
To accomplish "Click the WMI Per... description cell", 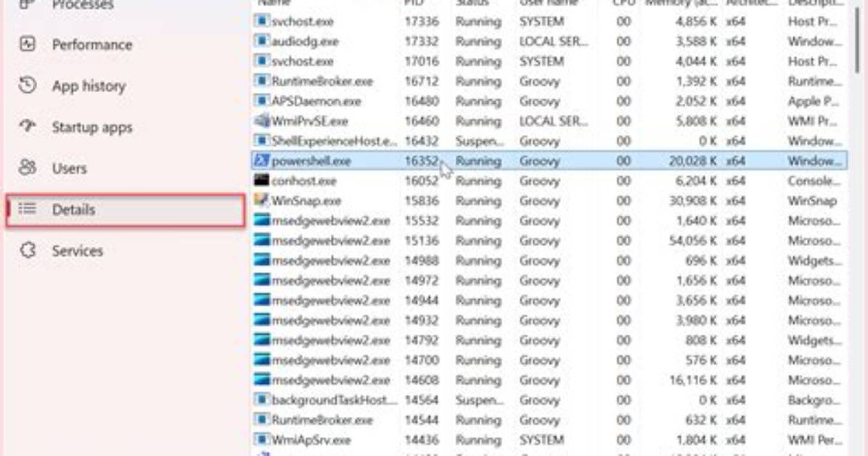I will tap(814, 440).
